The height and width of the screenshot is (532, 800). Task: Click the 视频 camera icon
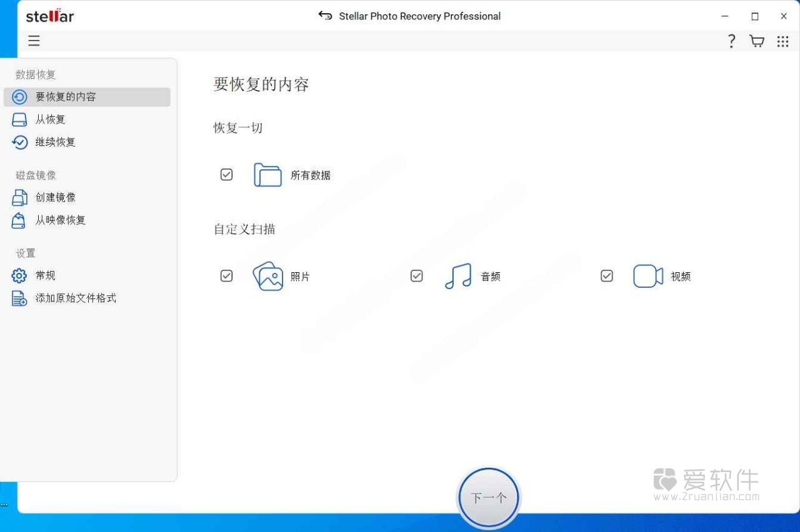click(x=648, y=276)
